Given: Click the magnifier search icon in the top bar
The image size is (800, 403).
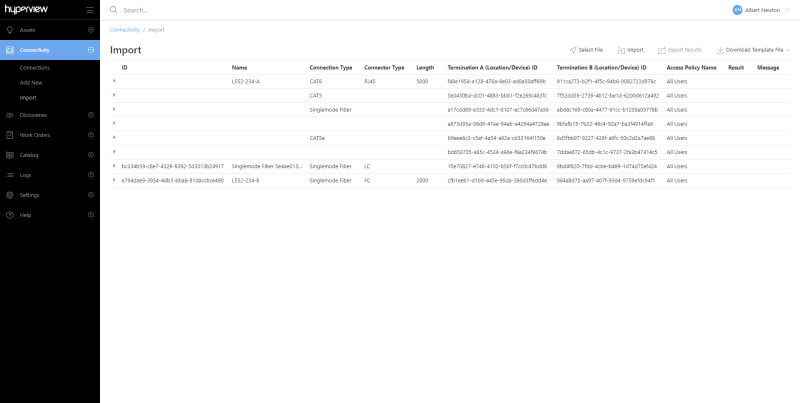Looking at the screenshot, I should [x=114, y=10].
